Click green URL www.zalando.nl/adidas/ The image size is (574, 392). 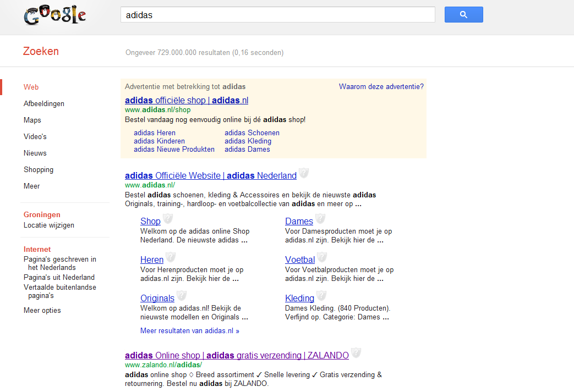tap(163, 365)
